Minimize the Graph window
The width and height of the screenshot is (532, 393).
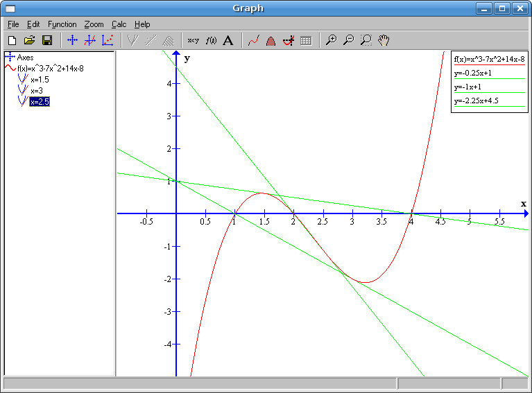pyautogui.click(x=484, y=8)
